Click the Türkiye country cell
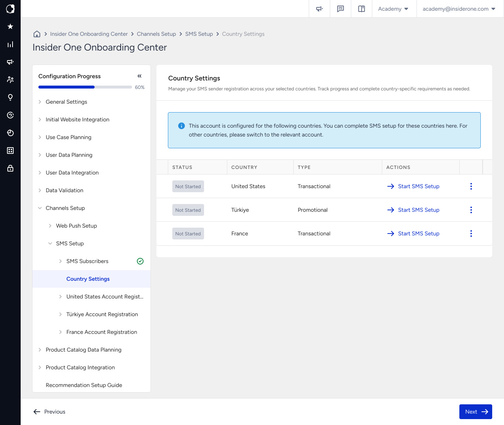The height and width of the screenshot is (425, 504). tap(240, 210)
